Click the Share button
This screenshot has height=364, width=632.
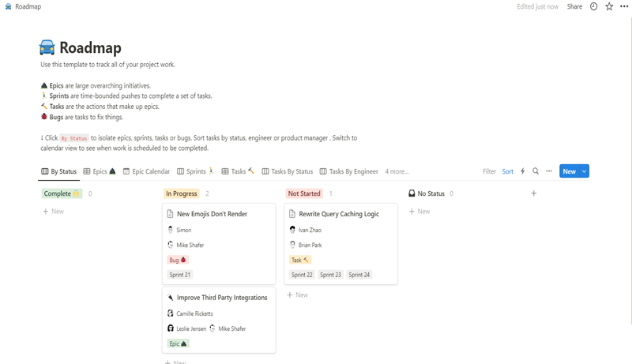point(574,6)
